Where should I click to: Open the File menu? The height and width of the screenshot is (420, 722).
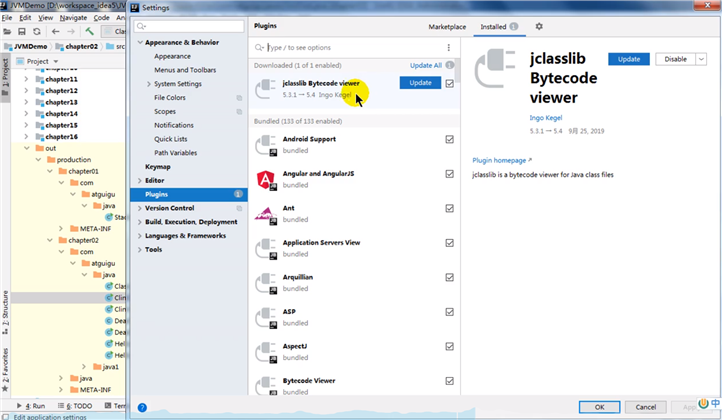(x=7, y=18)
